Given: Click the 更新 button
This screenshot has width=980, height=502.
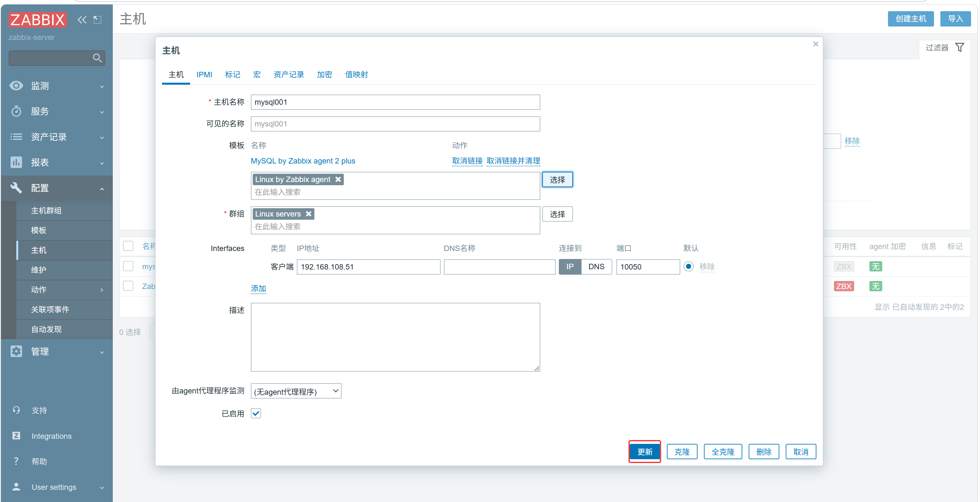Looking at the screenshot, I should (x=645, y=452).
